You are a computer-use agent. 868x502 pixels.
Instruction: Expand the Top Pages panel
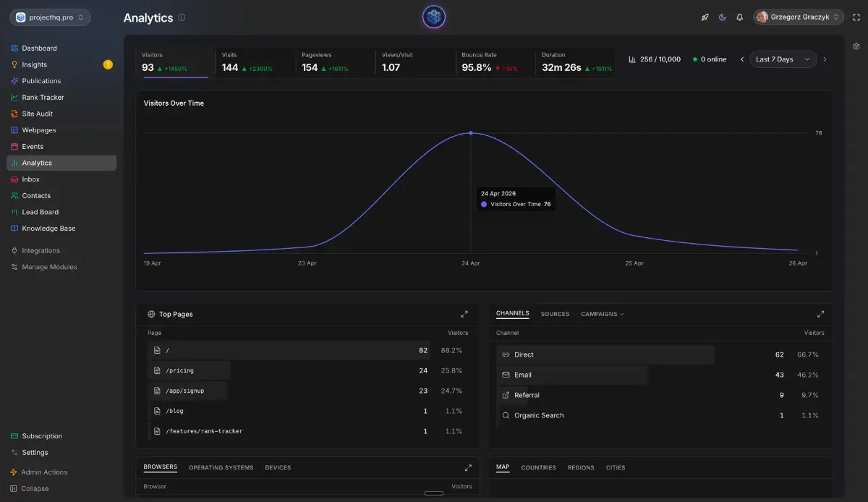coord(464,314)
